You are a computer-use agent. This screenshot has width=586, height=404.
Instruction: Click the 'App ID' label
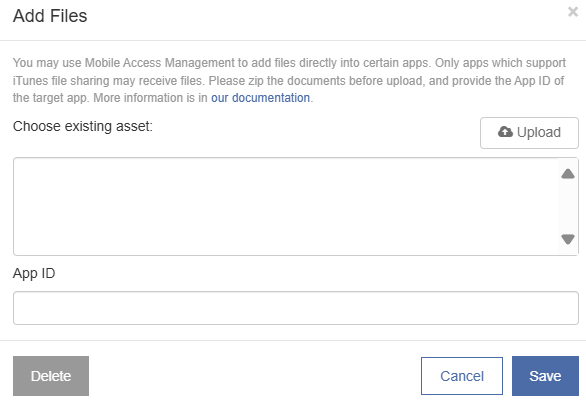pyautogui.click(x=34, y=274)
